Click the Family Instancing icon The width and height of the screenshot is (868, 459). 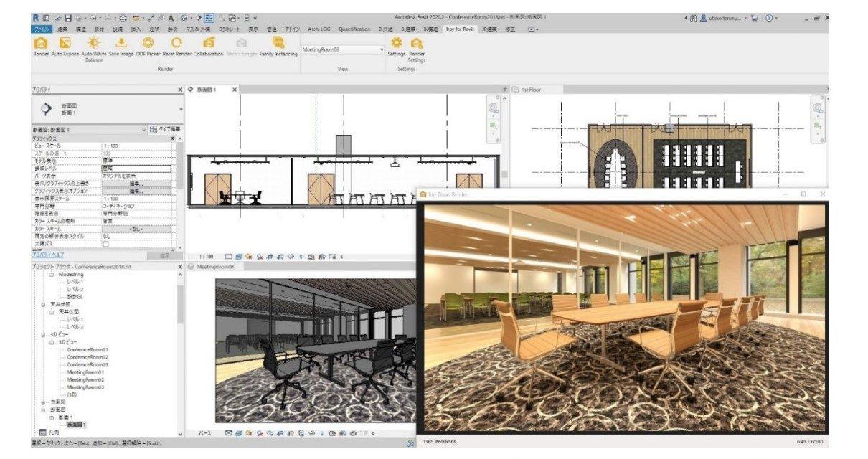[x=278, y=44]
